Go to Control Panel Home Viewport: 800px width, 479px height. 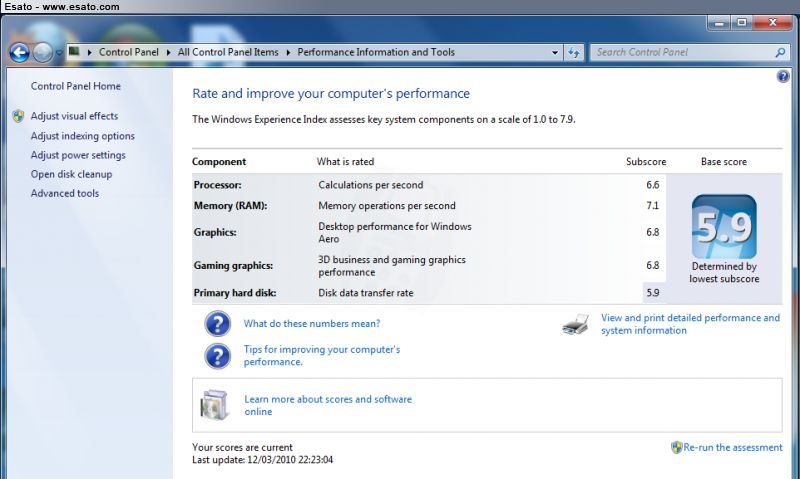click(76, 86)
